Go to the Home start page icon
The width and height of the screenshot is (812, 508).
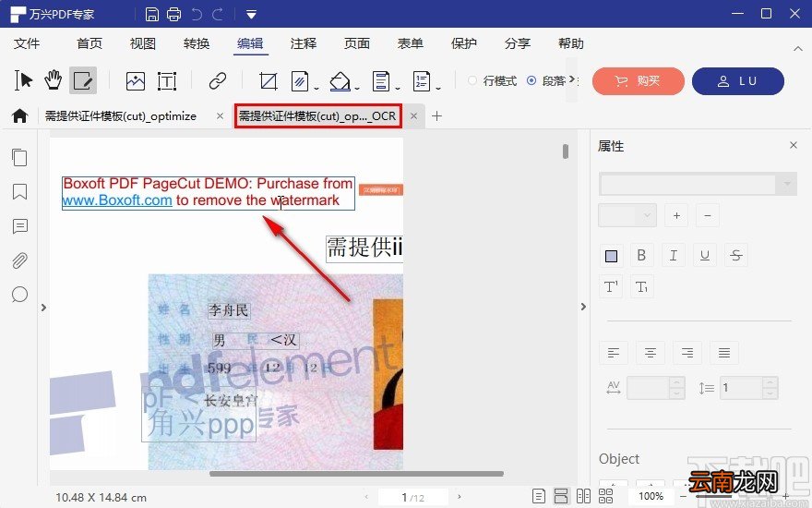point(19,115)
